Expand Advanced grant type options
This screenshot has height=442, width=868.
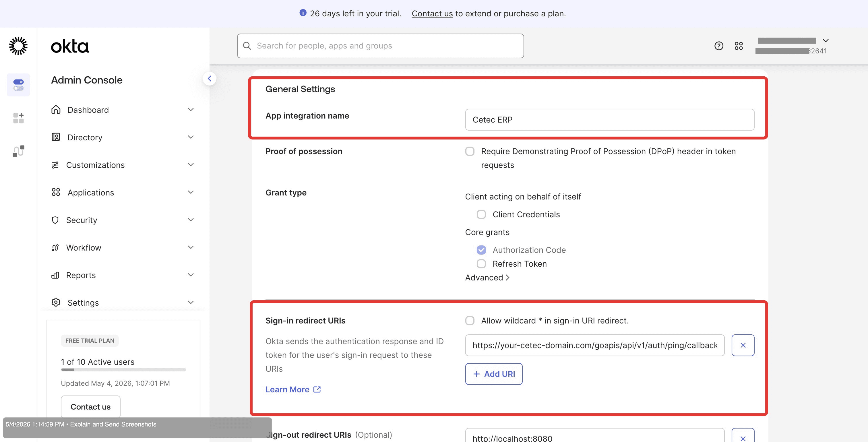point(487,278)
